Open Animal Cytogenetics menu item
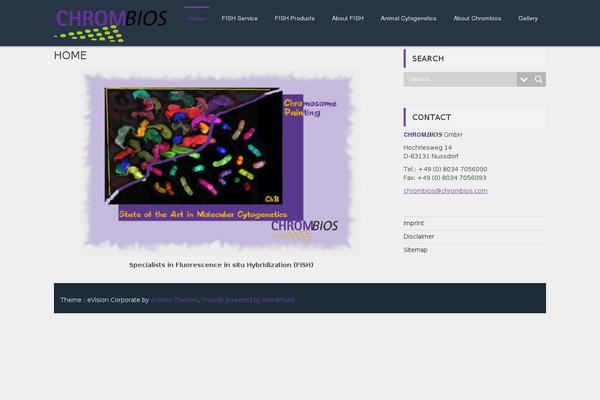The image size is (600, 400). pos(408,18)
